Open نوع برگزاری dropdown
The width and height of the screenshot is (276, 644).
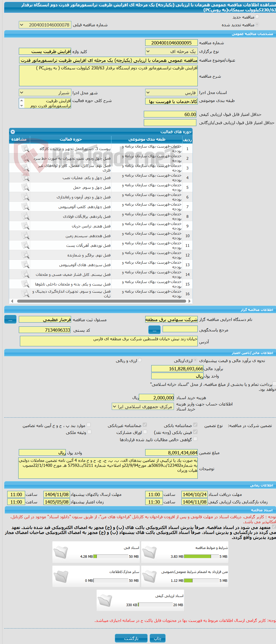coord(171,51)
